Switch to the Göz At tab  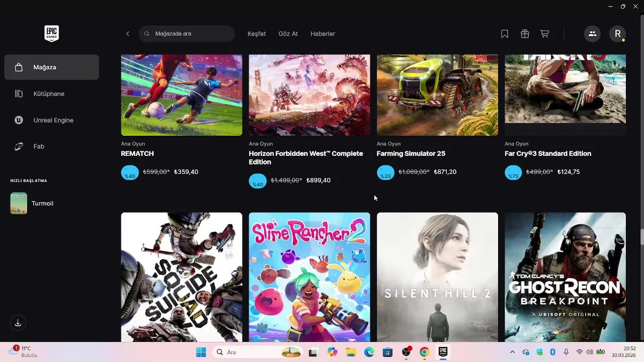point(288,34)
